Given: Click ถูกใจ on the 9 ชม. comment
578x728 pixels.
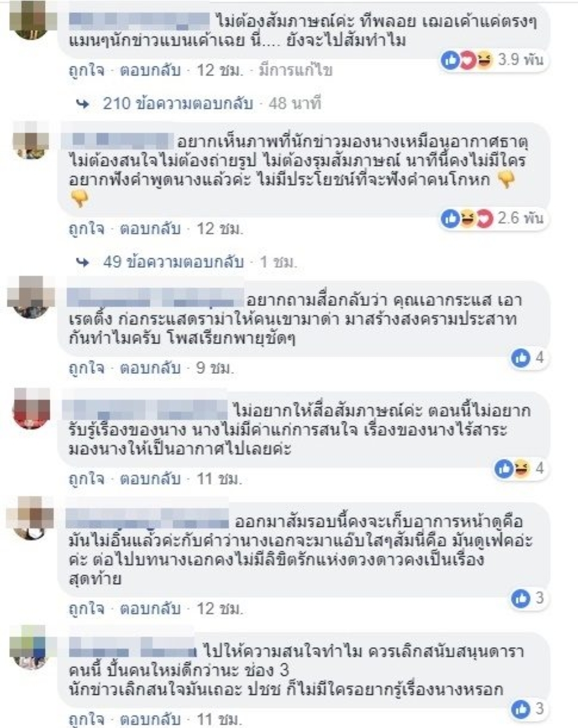Looking at the screenshot, I should [86, 368].
